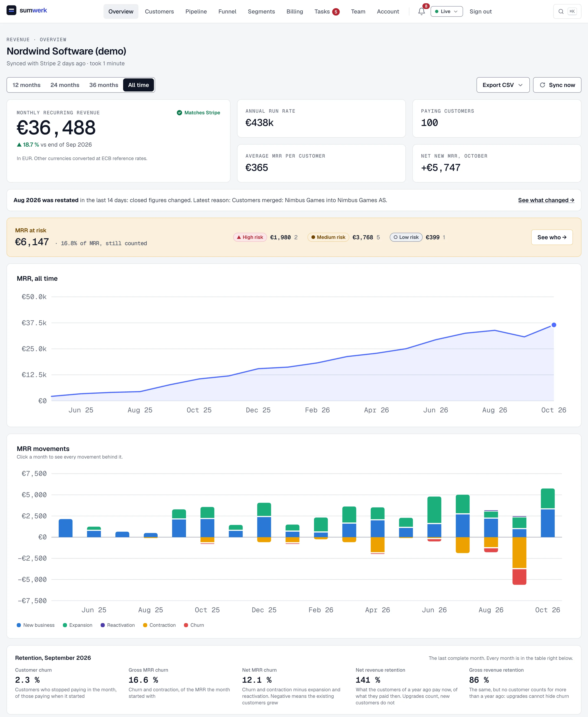Toggle Contraction legend series

[159, 625]
